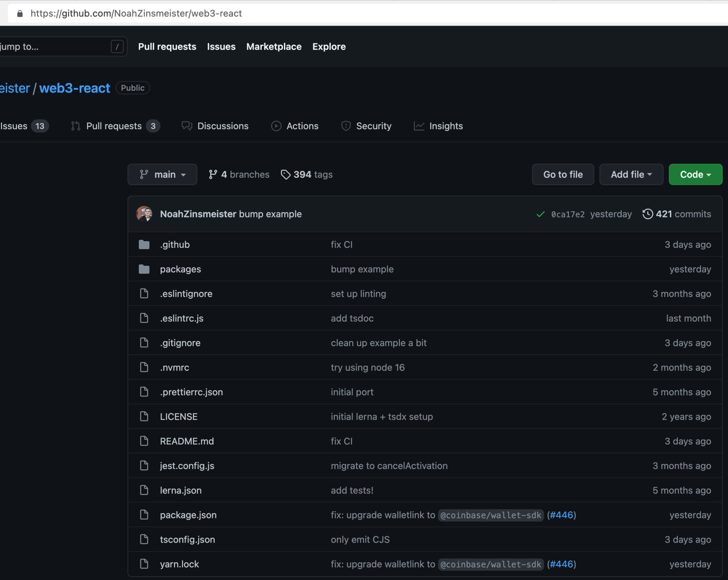Open Explore in top navigation
The image size is (728, 580).
329,46
